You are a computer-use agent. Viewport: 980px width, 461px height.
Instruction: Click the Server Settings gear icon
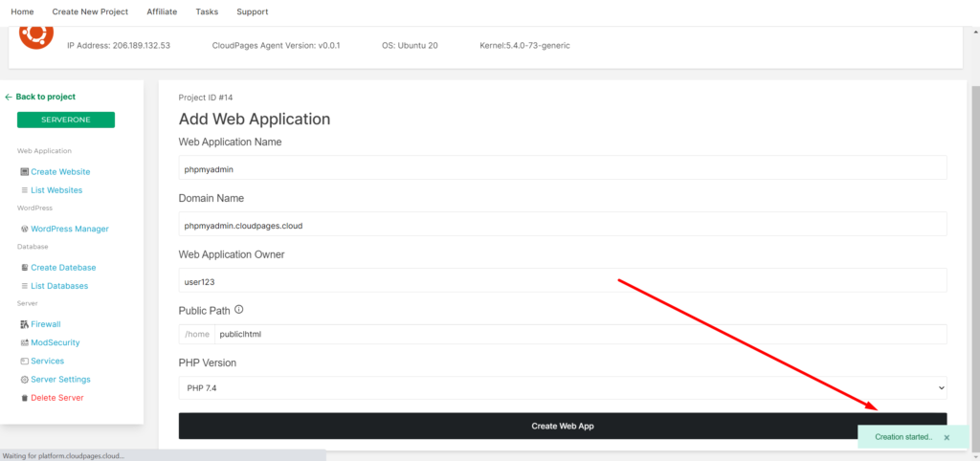click(x=24, y=379)
